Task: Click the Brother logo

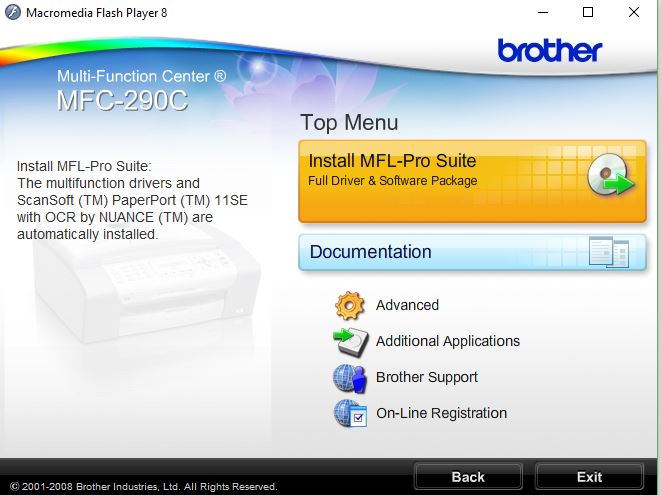Action: 550,50
